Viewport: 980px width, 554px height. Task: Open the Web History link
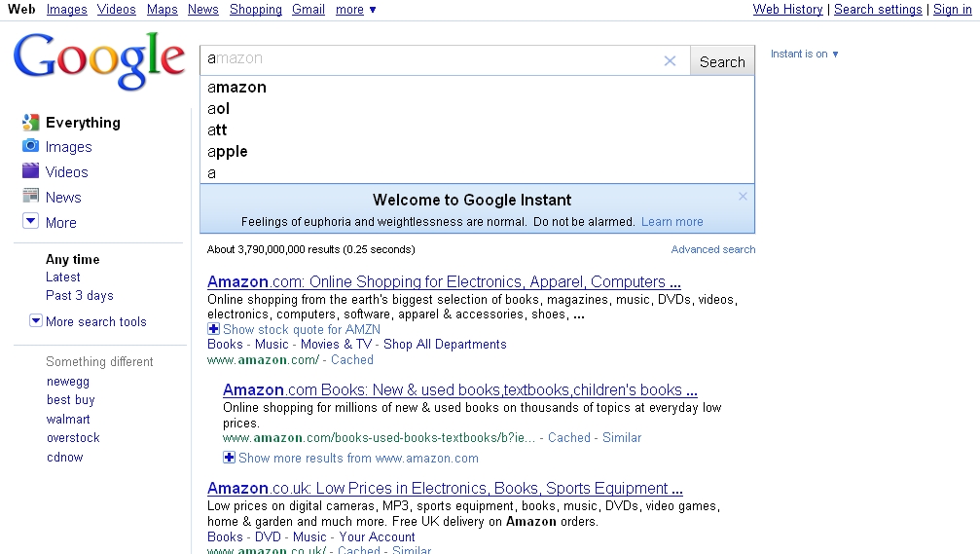click(787, 10)
